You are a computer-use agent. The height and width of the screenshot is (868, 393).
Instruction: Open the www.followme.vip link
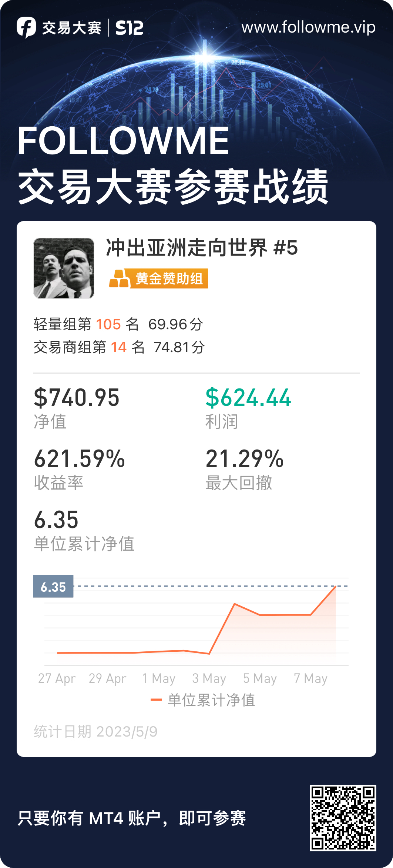click(308, 27)
